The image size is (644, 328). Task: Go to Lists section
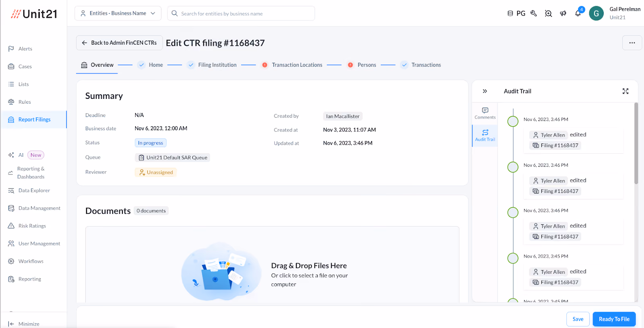[23, 84]
